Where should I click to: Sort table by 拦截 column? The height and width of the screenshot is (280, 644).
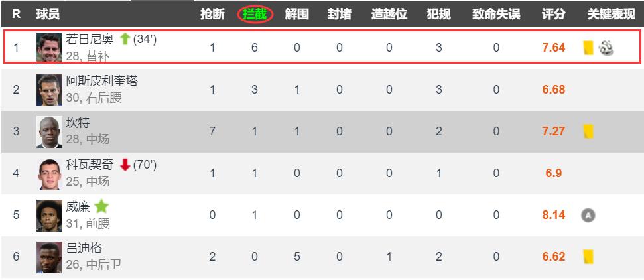pyautogui.click(x=255, y=14)
